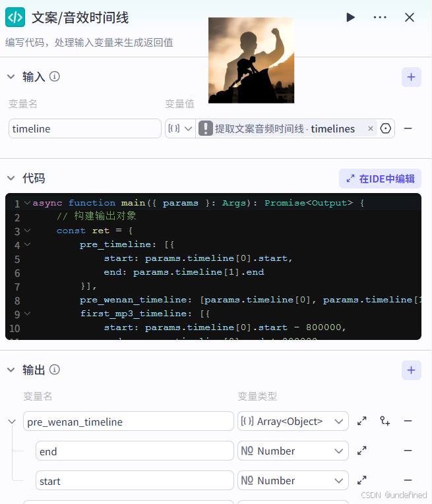Viewport: 432px width, 504px height.
Task: Show info tooltip next to 输出
Action: 54,370
